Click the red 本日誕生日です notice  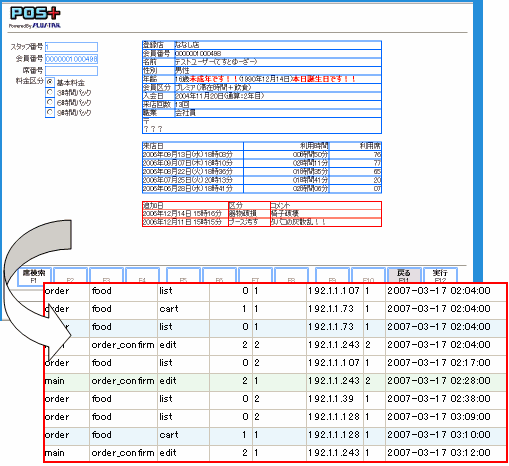click(x=324, y=79)
